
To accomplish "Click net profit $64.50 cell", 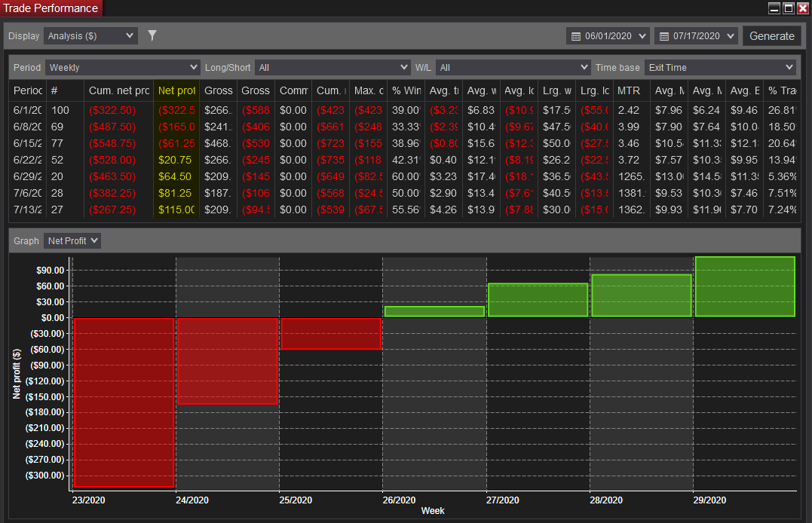I will click(x=176, y=176).
